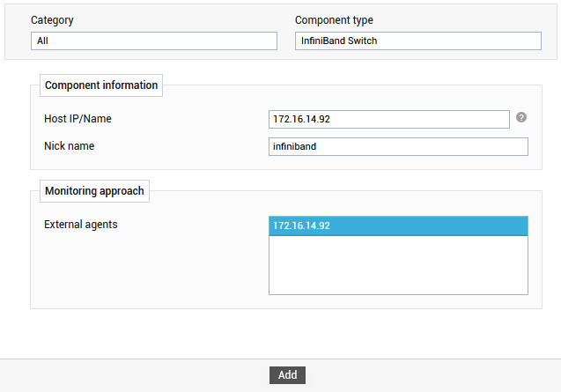
Task: Focus the Nick name field containing infiniband
Action: click(398, 146)
